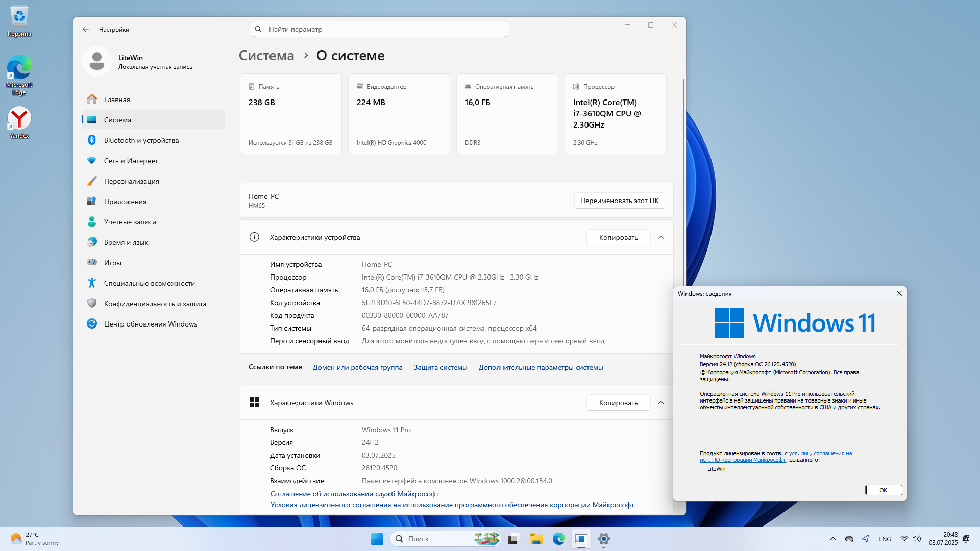Screen dimensions: 980x551
Task: Select Приложения in sidebar
Action: (x=125, y=202)
